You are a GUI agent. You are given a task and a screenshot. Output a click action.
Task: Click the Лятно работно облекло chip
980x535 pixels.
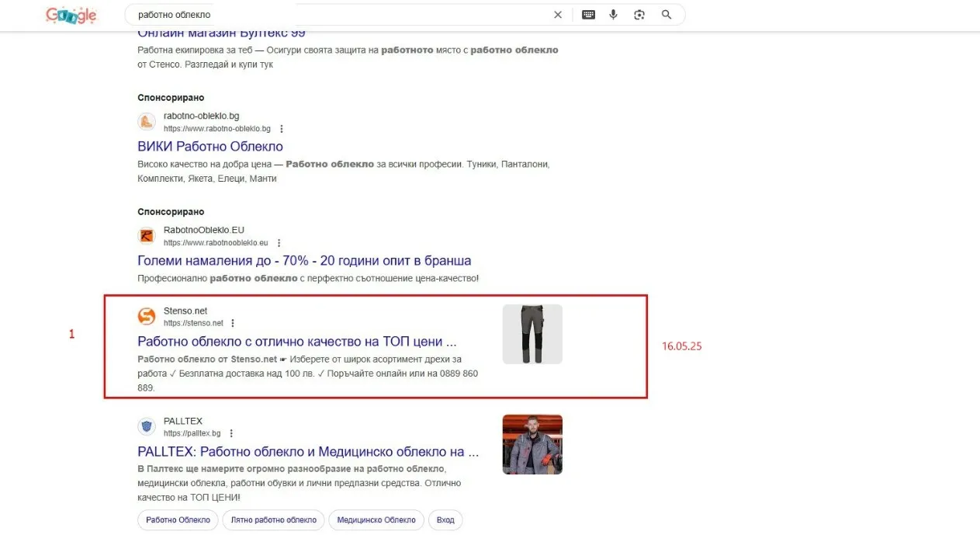pos(273,520)
